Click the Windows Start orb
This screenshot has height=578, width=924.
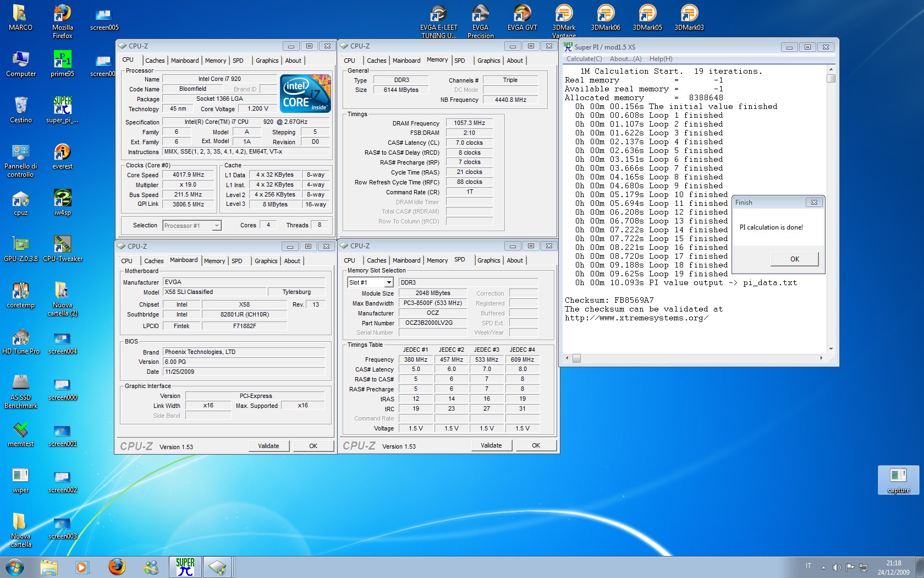(x=15, y=566)
